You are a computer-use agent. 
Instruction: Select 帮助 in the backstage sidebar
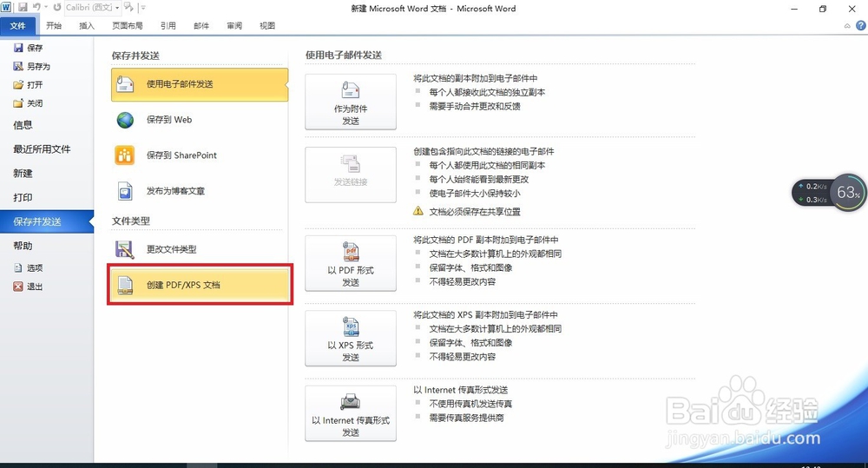click(23, 246)
